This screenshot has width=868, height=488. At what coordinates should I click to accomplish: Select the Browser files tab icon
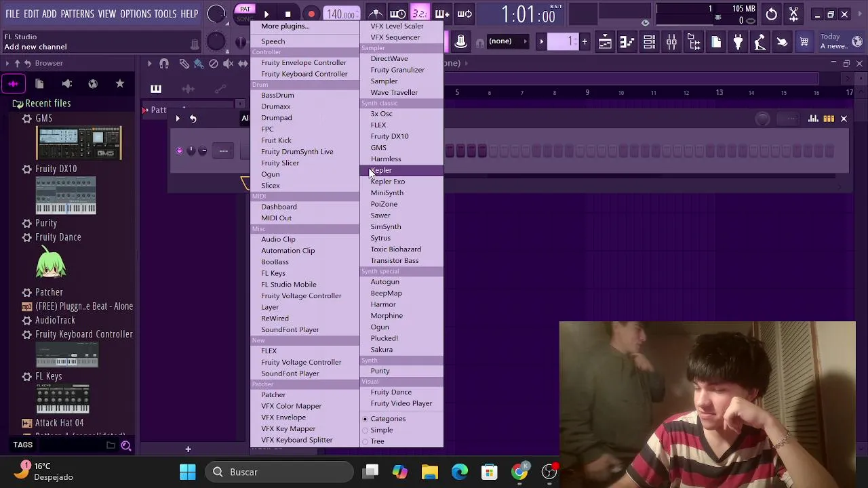pos(39,83)
